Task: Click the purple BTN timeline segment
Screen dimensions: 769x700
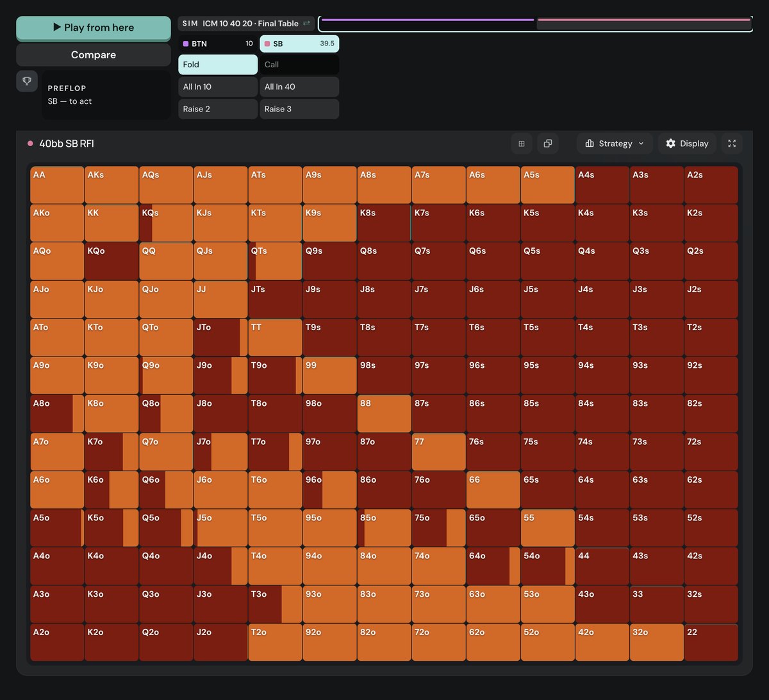Action: (427, 20)
